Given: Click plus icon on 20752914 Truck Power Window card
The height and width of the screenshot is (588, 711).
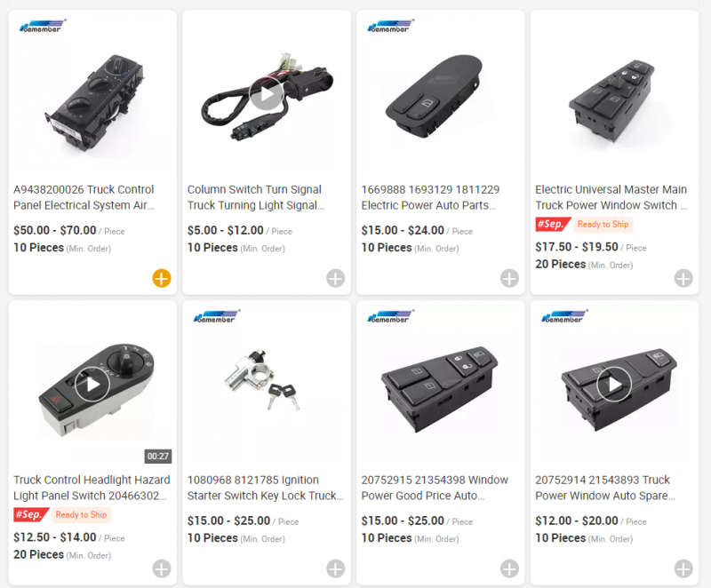Looking at the screenshot, I should click(683, 568).
